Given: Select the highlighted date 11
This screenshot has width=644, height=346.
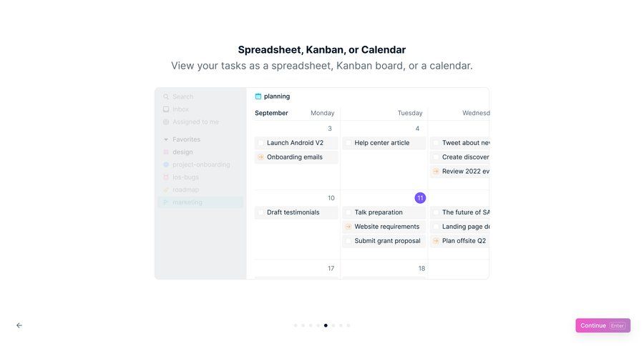Looking at the screenshot, I should click(420, 198).
